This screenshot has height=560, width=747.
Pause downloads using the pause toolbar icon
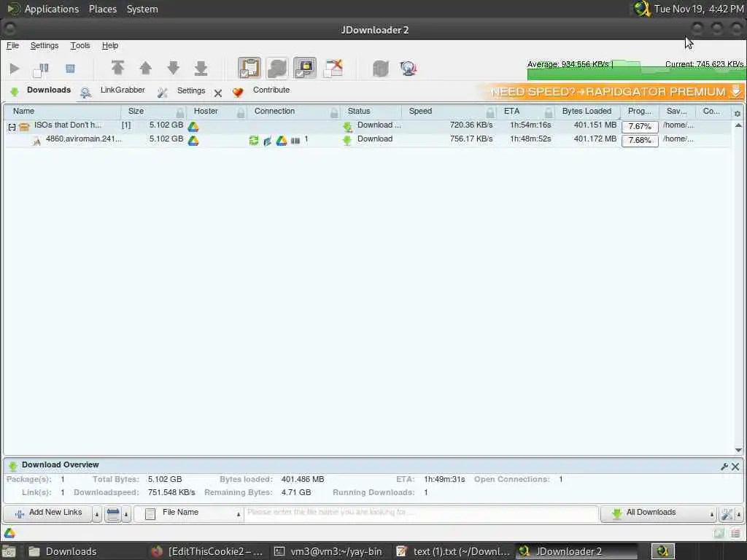(42, 69)
